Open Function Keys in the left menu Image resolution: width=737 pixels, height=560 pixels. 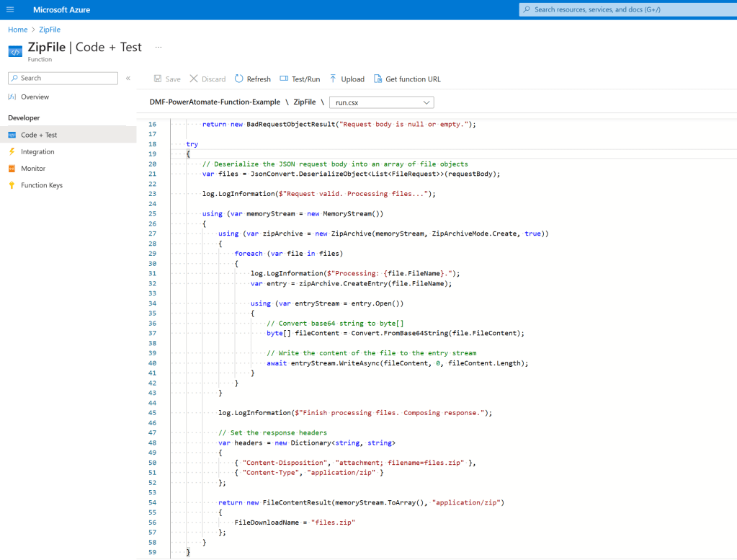pyautogui.click(x=41, y=185)
